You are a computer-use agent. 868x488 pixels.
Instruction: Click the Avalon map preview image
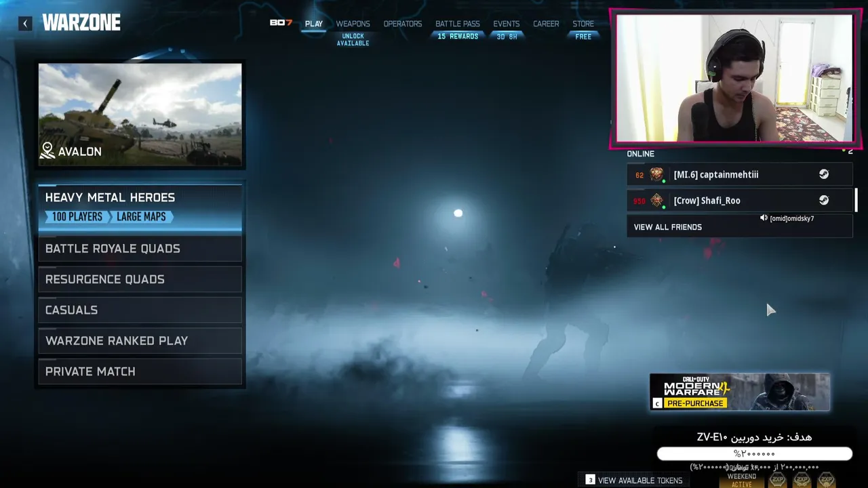click(140, 115)
